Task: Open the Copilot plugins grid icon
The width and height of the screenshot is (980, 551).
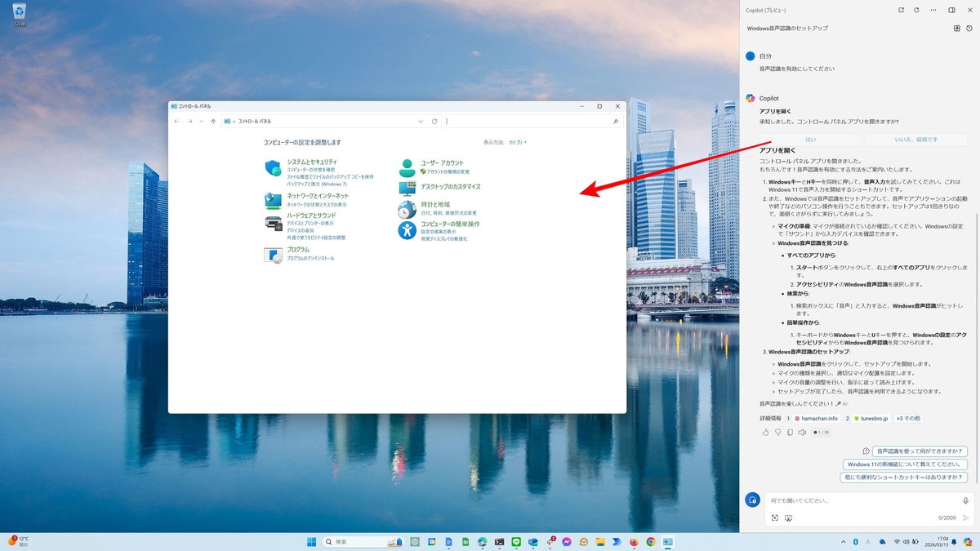Action: tap(957, 28)
